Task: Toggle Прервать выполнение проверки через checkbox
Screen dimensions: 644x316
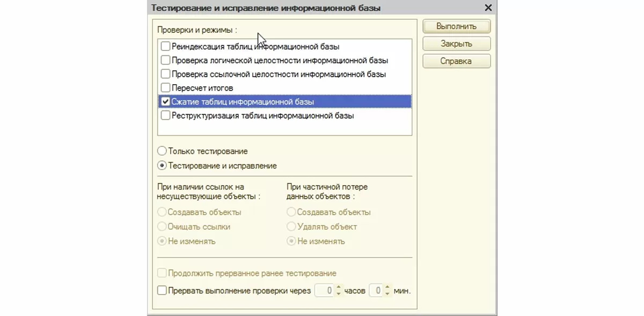Action: (x=162, y=291)
